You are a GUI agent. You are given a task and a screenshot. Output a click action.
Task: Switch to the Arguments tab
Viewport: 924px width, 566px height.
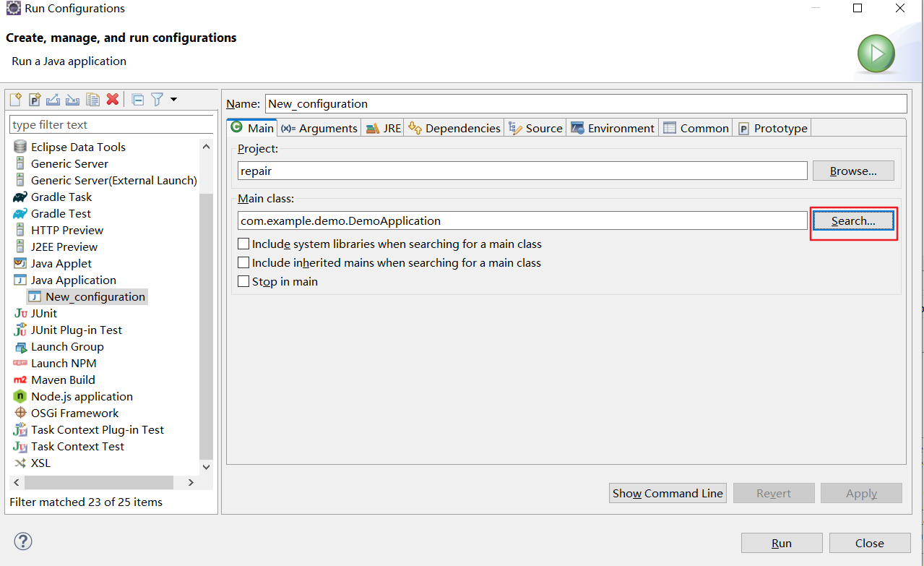pos(319,128)
